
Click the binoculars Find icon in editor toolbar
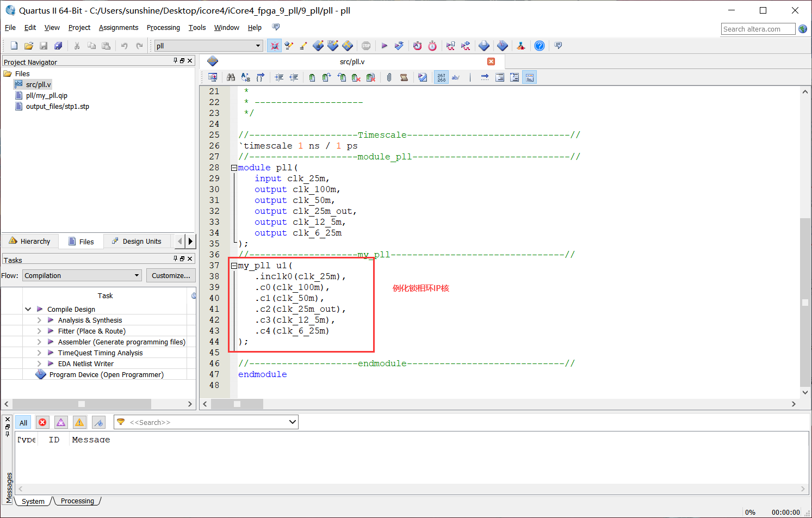pos(231,77)
